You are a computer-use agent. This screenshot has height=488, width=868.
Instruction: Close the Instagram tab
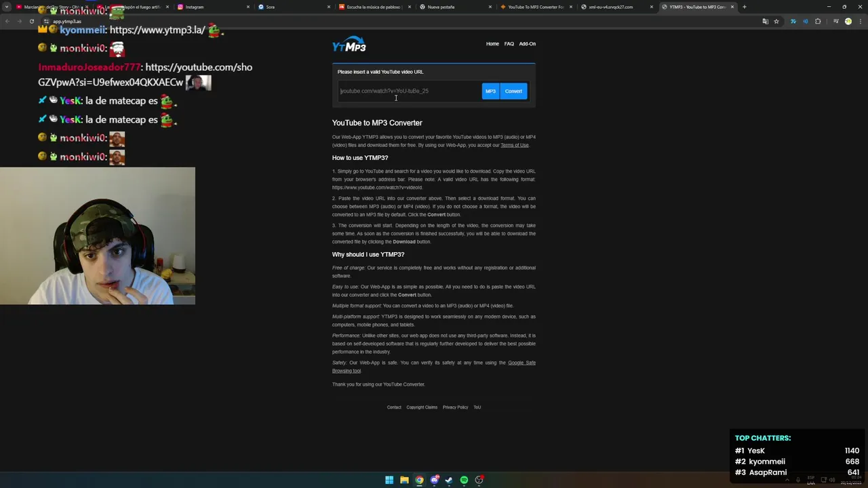248,7
